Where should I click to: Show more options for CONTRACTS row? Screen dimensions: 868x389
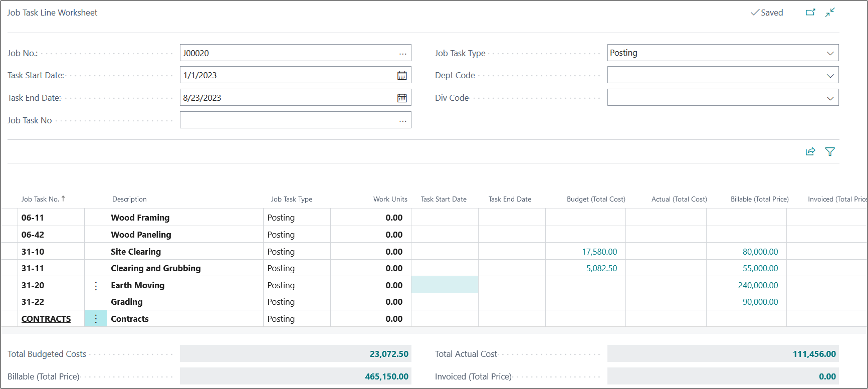click(96, 319)
